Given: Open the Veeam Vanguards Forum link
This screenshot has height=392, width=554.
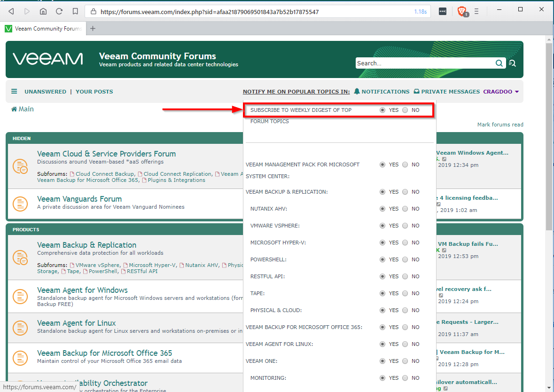Looking at the screenshot, I should [79, 199].
